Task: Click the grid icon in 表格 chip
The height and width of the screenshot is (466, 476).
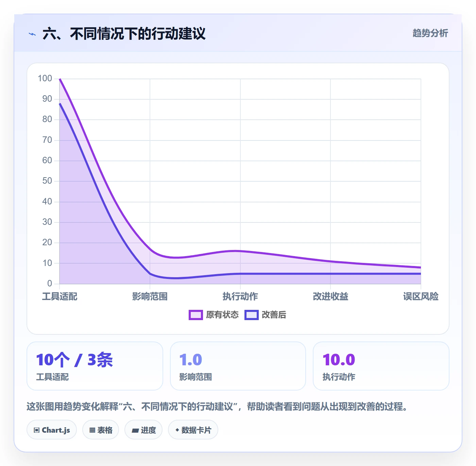Action: pos(92,430)
